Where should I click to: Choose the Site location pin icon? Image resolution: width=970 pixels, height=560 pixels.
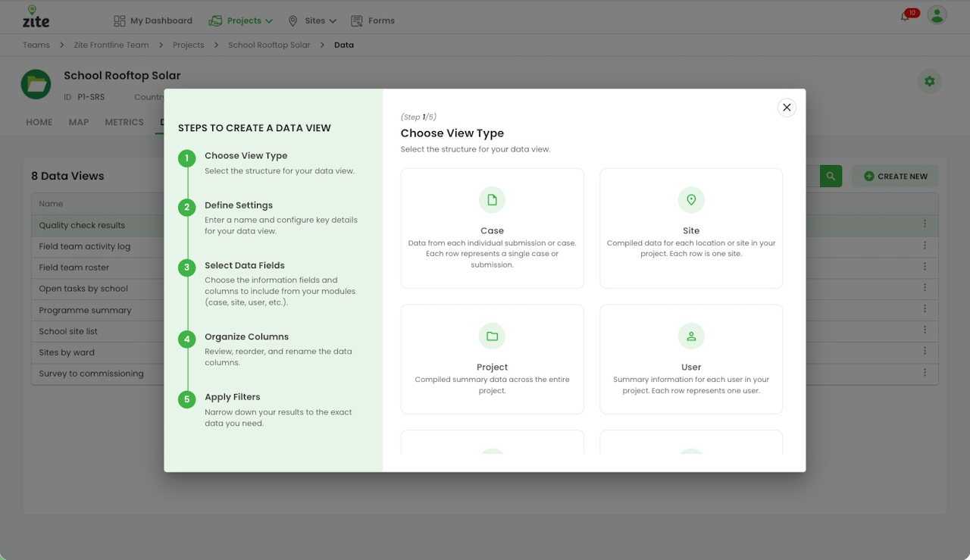click(x=691, y=200)
